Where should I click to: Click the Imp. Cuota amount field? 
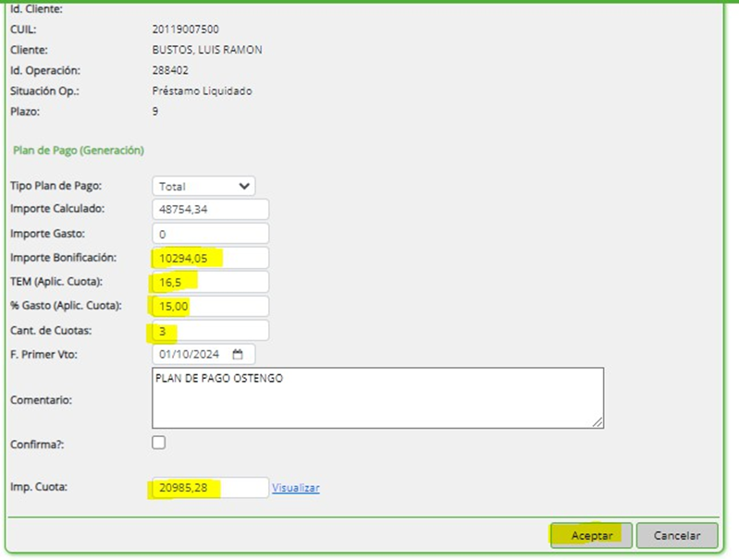tap(210, 488)
